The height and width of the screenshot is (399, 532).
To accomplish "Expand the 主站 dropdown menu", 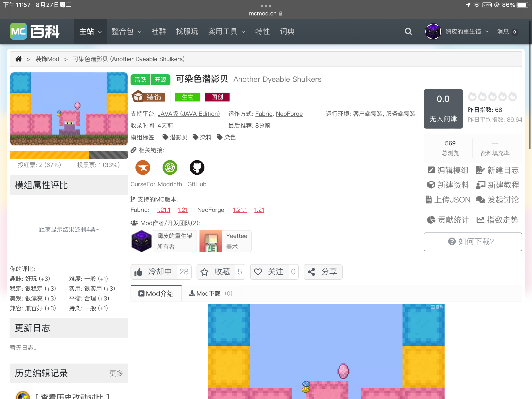I will [x=90, y=32].
